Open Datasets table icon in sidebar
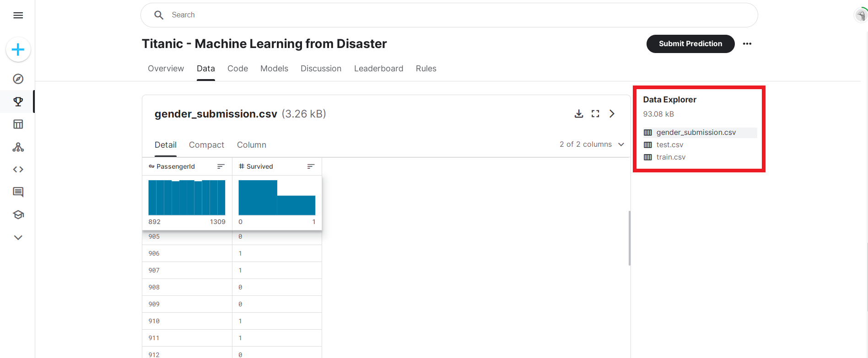Viewport: 868px width, 358px height. click(x=18, y=124)
